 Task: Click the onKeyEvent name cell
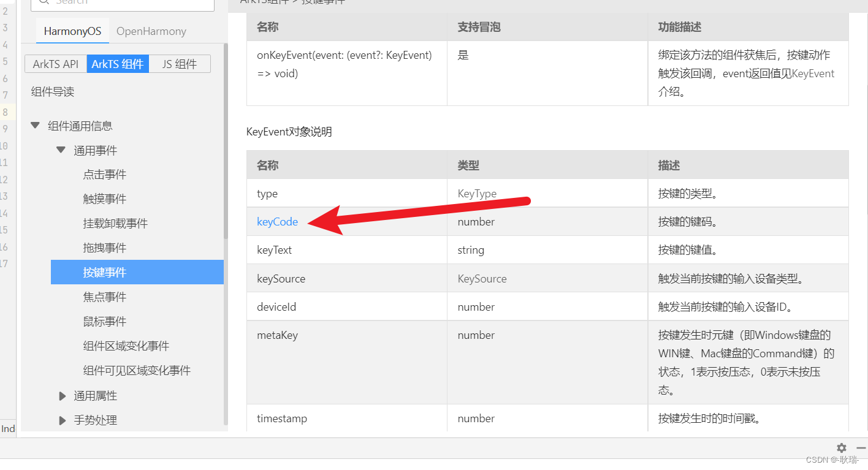click(347, 74)
